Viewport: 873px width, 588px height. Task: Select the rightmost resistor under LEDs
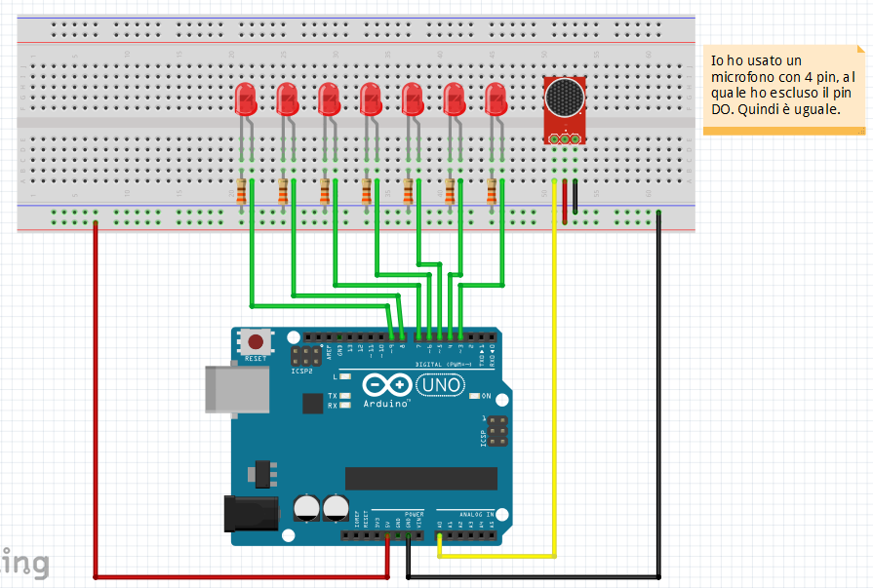point(492,193)
